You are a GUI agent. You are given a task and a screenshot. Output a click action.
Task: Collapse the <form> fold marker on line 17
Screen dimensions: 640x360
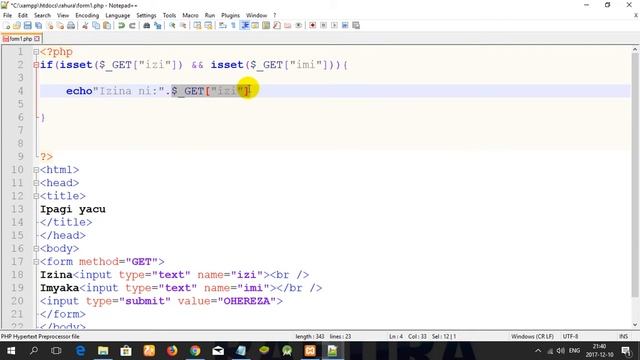coord(36,262)
